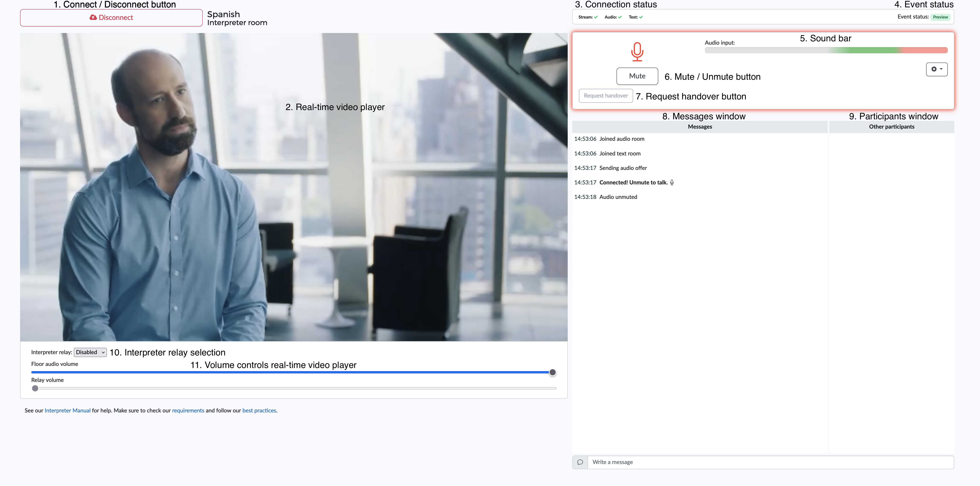Viewport: 980px width, 486px height.
Task: Click the 'Audio input:' label
Action: pyautogui.click(x=720, y=43)
